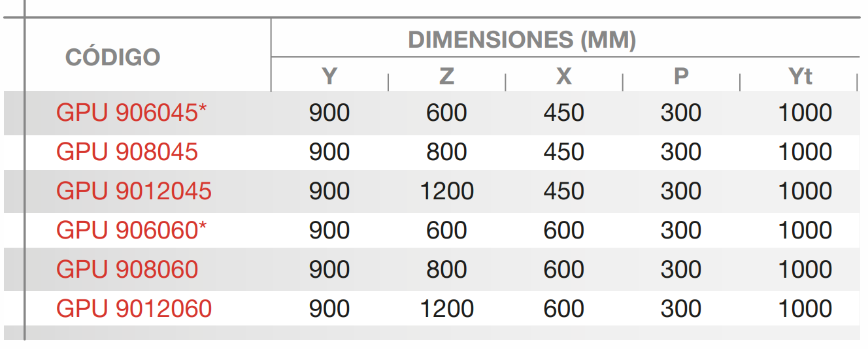Click the DIMENSIONES (MM) header
This screenshot has height=349, width=868.
(x=522, y=41)
